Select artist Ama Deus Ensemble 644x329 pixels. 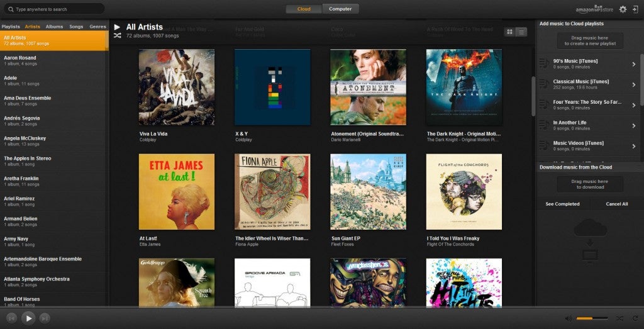(53, 101)
